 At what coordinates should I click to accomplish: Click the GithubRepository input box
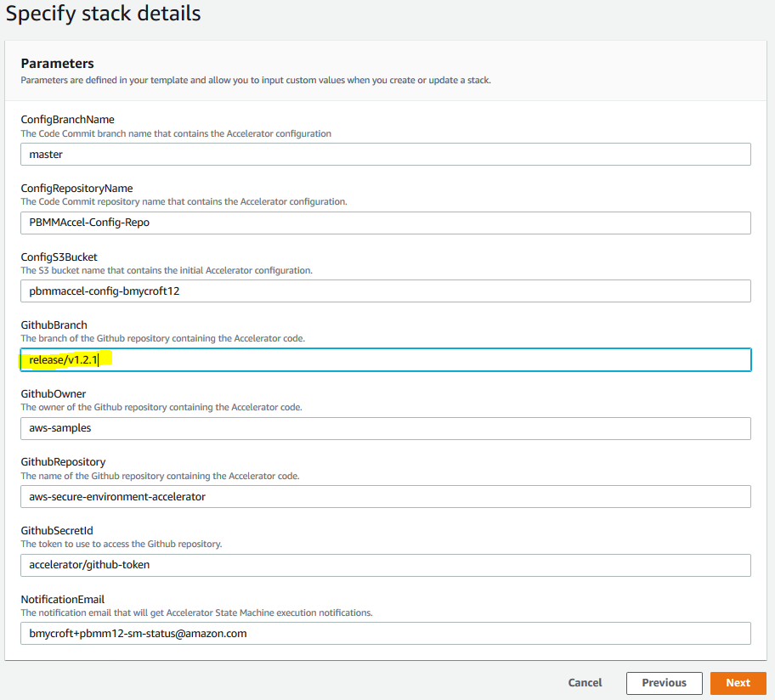(x=385, y=496)
